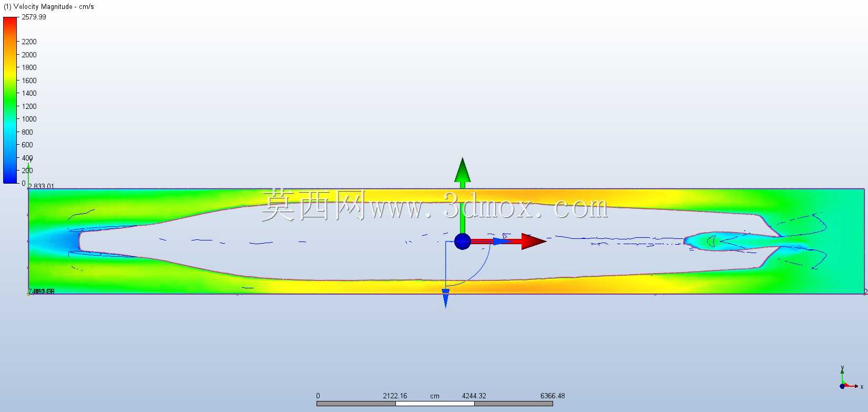Screen dimensions: 868x412
Task: Click the scale bar value 2122.16
Action: [395, 396]
